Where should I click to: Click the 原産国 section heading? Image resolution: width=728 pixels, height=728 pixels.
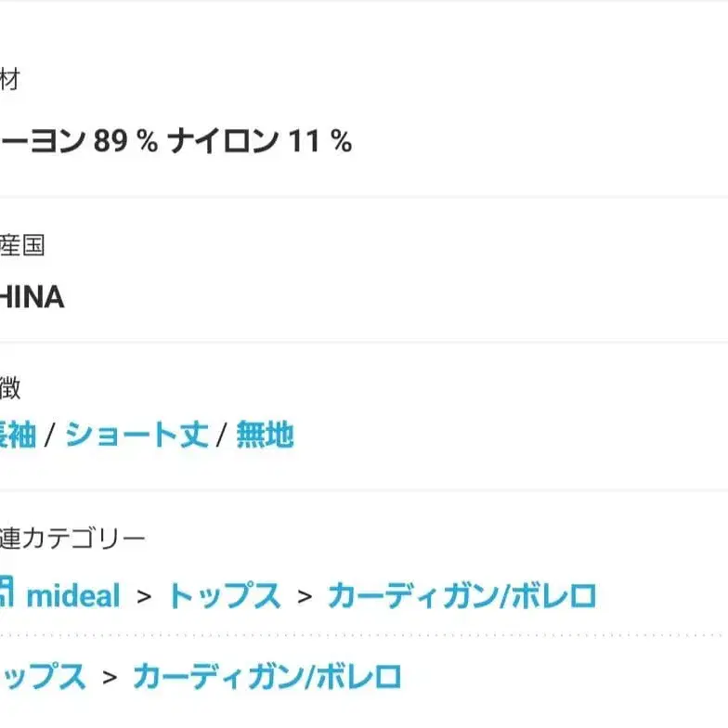(22, 245)
